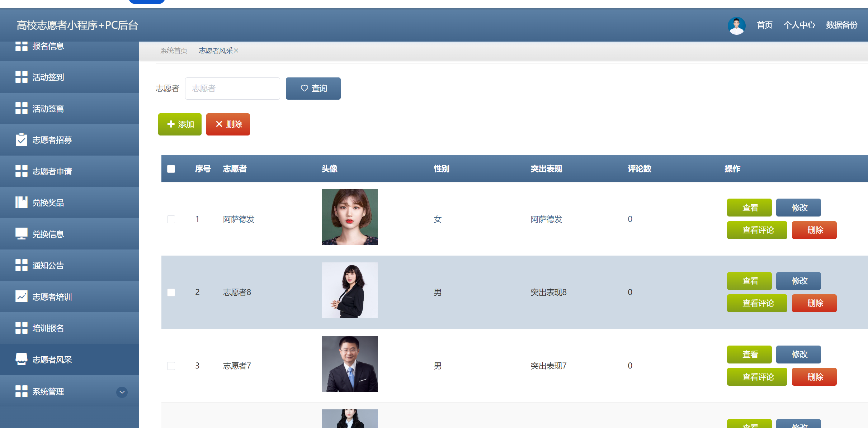Open the avatar photo of 阿萨德发

coord(350,217)
